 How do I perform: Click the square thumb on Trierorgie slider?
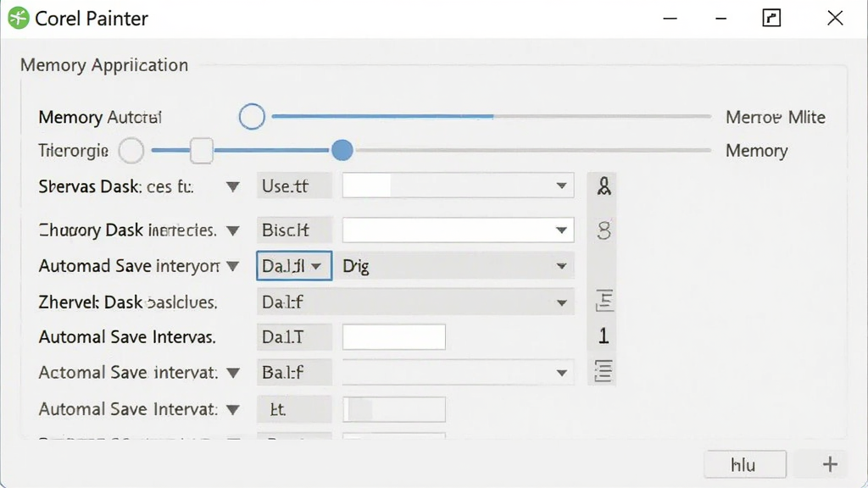click(x=202, y=151)
